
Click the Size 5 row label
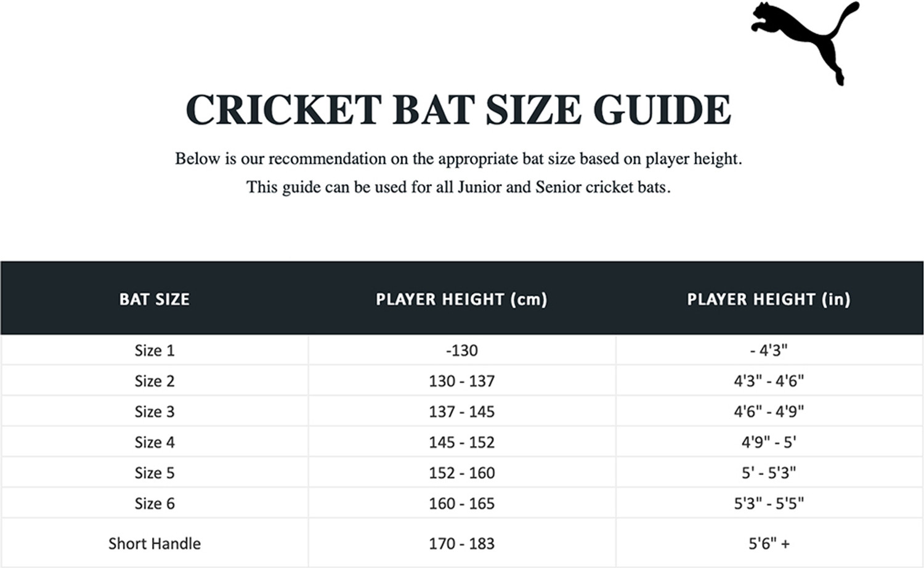(155, 473)
